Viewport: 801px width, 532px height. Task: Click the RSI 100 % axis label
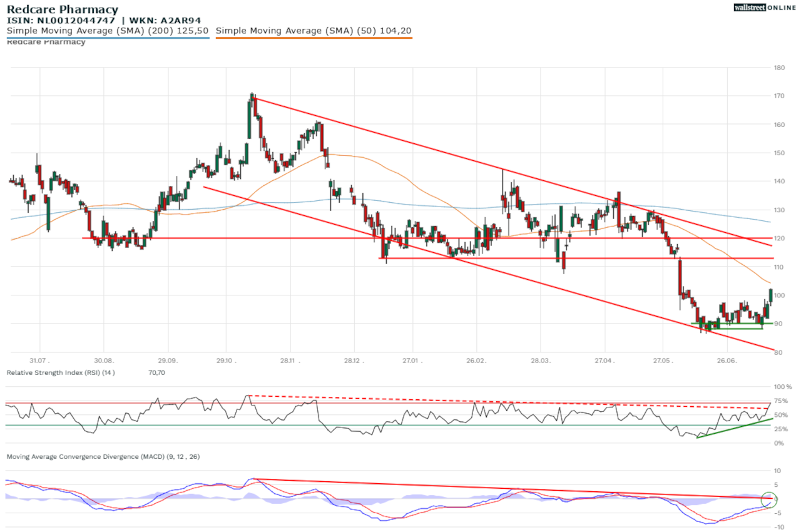(782, 387)
